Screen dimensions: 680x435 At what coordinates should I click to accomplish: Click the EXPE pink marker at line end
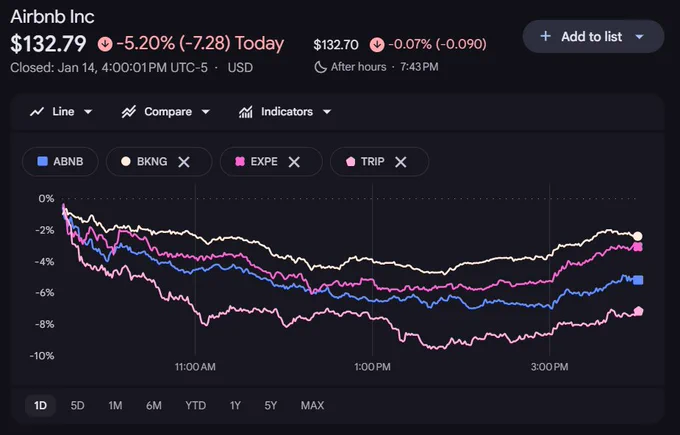pos(638,247)
